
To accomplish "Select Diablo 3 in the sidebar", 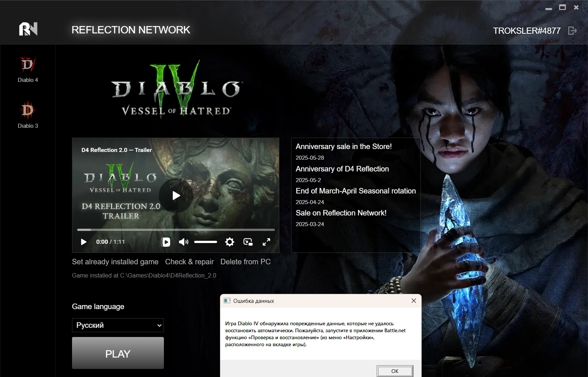I will [x=28, y=115].
